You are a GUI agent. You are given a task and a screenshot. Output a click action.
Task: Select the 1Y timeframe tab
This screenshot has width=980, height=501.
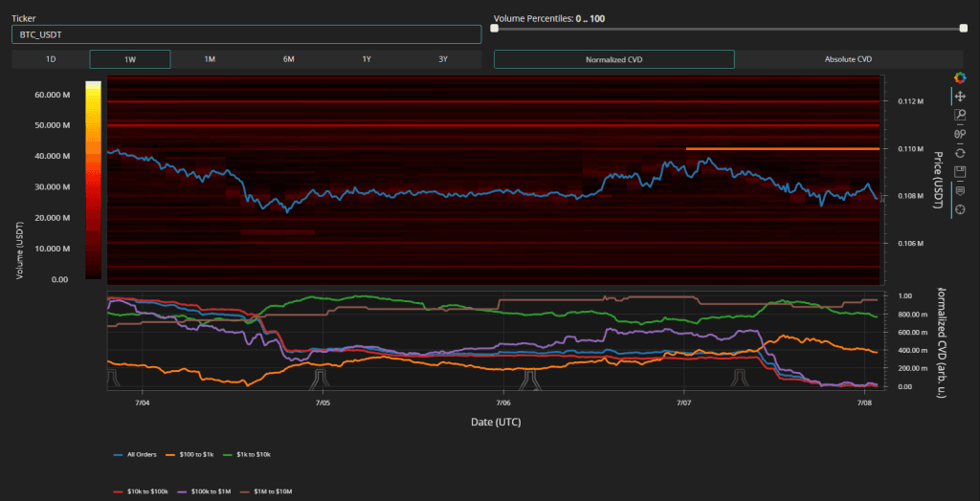pyautogui.click(x=367, y=59)
